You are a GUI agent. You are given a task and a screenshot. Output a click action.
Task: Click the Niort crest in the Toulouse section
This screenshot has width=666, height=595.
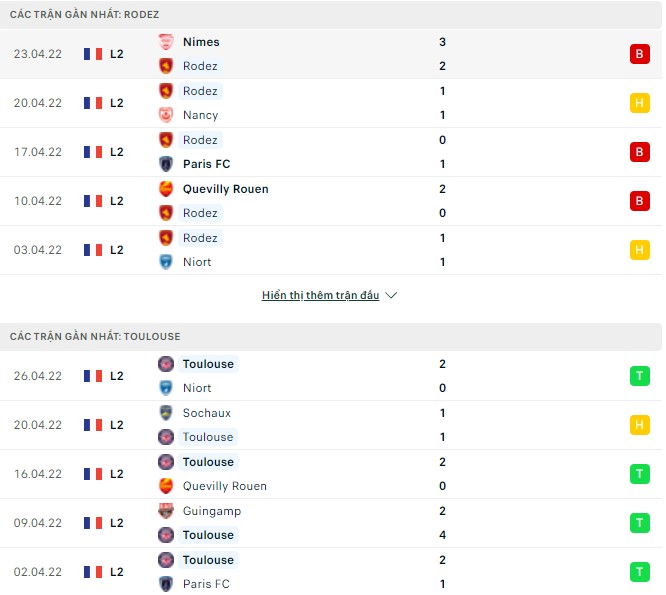[x=166, y=388]
